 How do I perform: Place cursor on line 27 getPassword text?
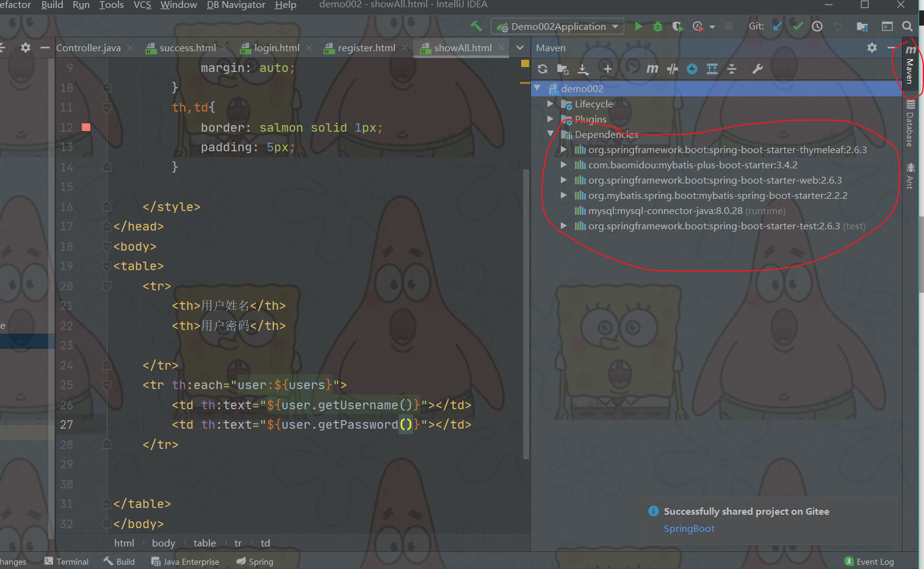click(x=358, y=424)
